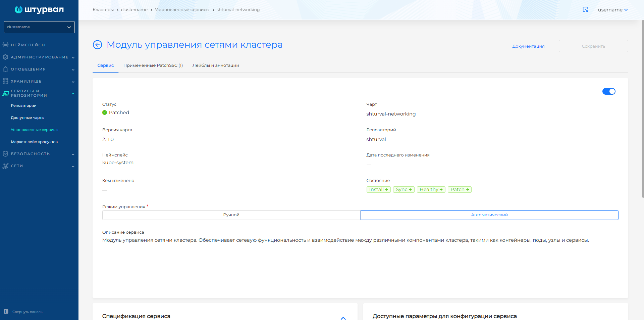This screenshot has width=644, height=320.
Task: Select the Автоматический management mode
Action: 489,215
